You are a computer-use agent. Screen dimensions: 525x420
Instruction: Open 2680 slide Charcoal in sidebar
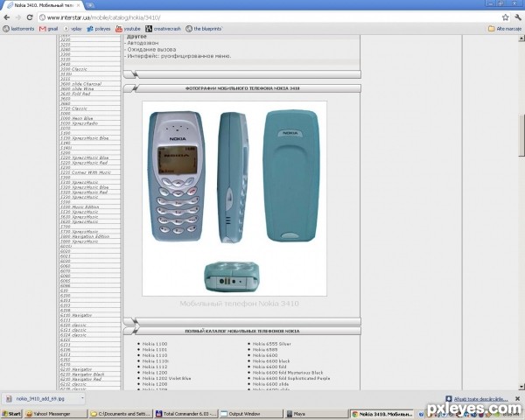click(x=80, y=84)
